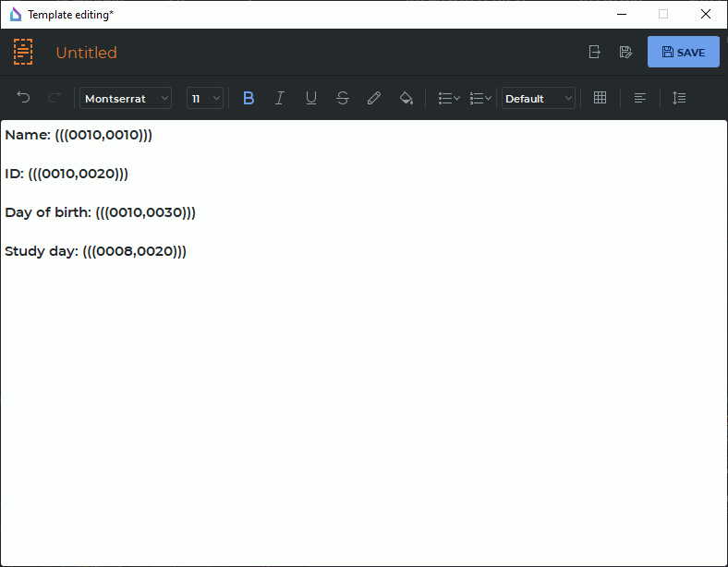Open the Montserrat font dropdown

126,98
